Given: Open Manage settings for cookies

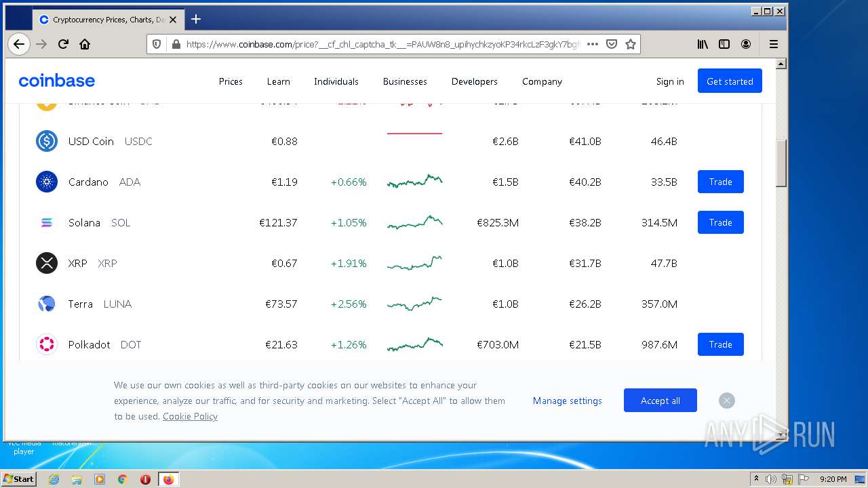Looking at the screenshot, I should (568, 401).
